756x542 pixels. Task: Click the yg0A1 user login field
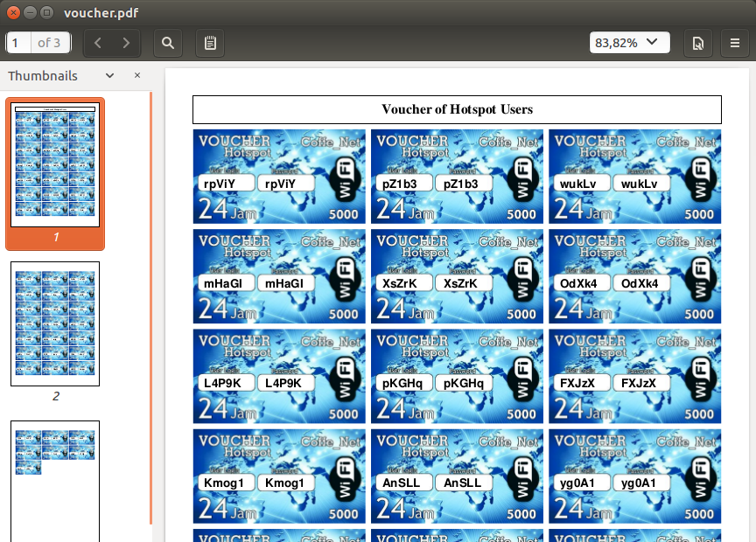click(582, 483)
